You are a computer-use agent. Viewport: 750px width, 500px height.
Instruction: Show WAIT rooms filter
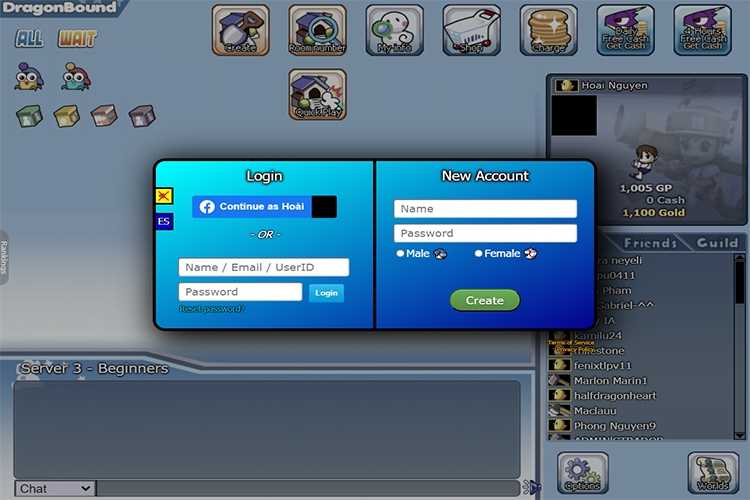pyautogui.click(x=77, y=39)
